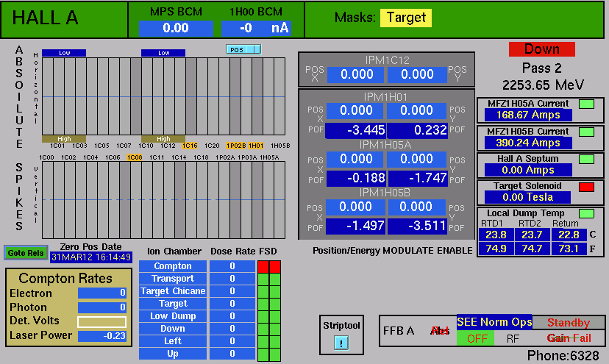Select the Left ion chamber row
The width and height of the screenshot is (609, 364).
(x=173, y=340)
